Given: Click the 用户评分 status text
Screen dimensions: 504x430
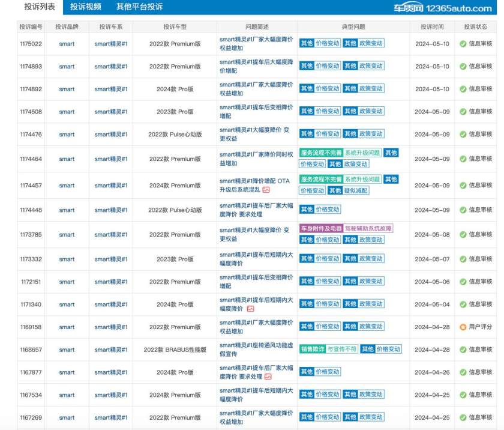Looking at the screenshot, I should (x=481, y=327).
